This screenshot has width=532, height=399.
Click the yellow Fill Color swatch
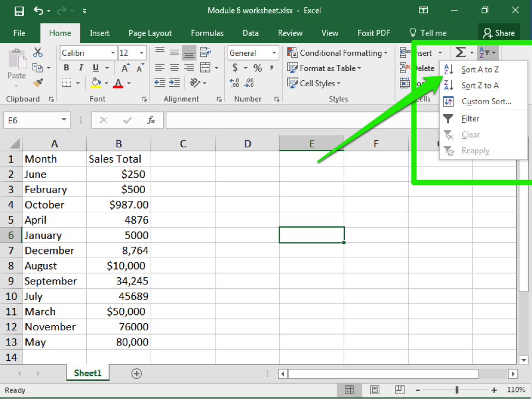(96, 84)
